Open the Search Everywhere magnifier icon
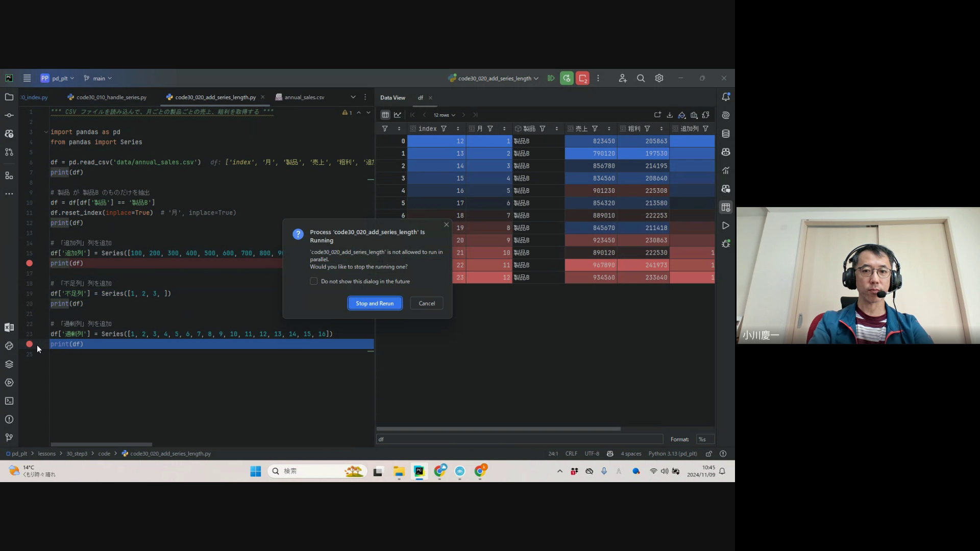Image resolution: width=980 pixels, height=551 pixels. pyautogui.click(x=641, y=78)
